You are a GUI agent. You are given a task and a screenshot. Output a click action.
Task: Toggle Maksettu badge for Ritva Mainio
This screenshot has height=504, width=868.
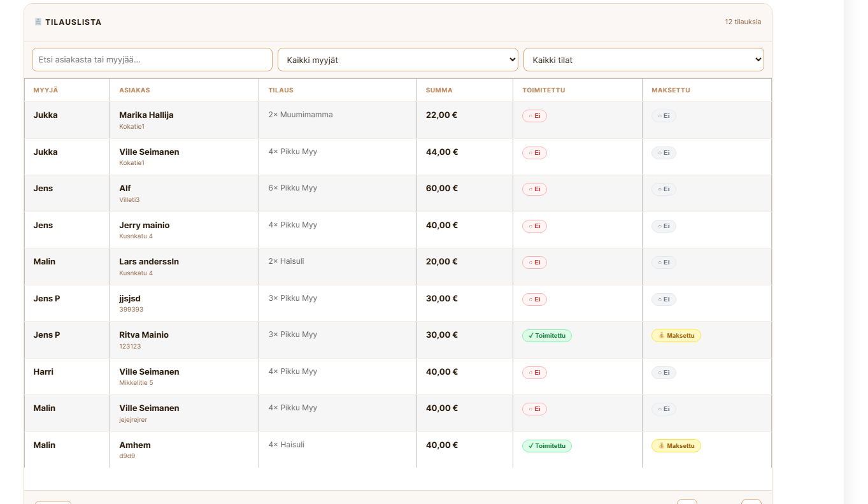pyautogui.click(x=676, y=336)
